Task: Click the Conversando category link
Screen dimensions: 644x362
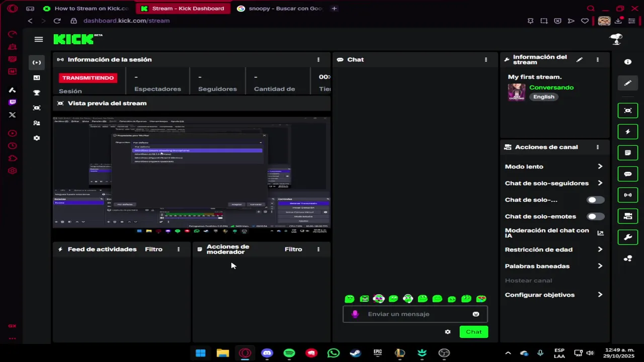Action: coord(551,87)
